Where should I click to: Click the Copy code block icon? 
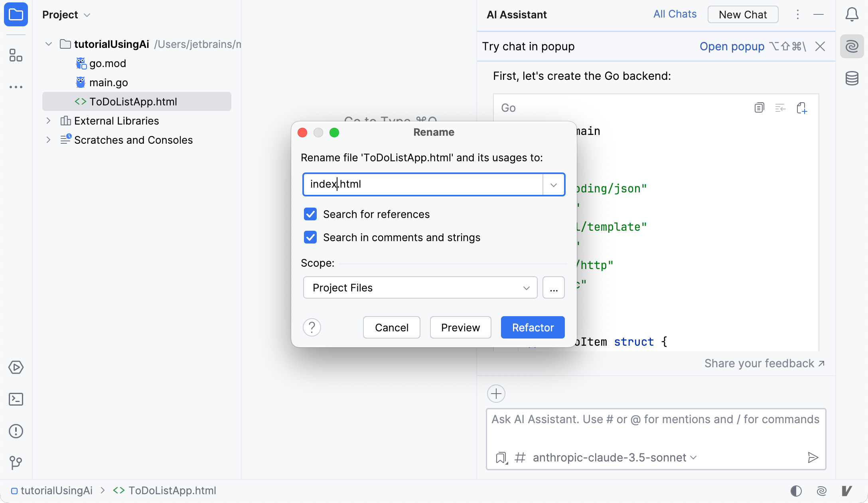(x=759, y=108)
